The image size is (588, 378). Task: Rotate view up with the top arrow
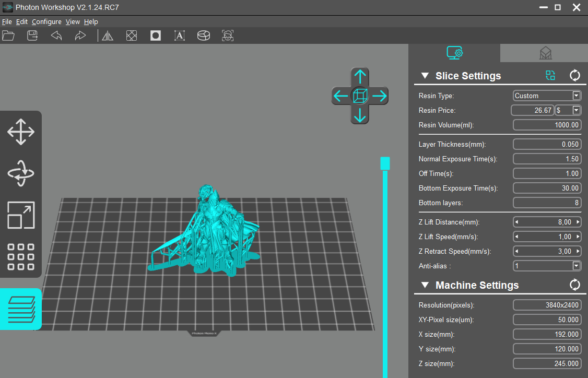[360, 77]
